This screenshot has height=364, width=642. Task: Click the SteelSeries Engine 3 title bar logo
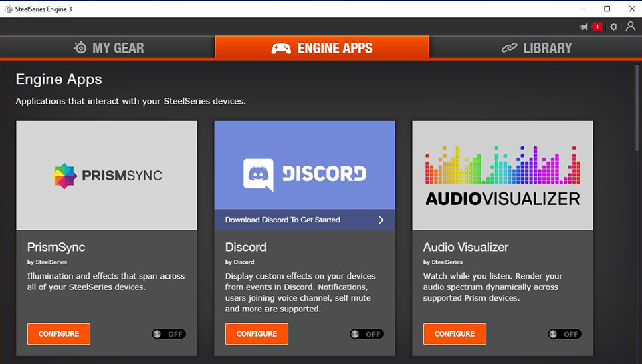click(x=8, y=9)
